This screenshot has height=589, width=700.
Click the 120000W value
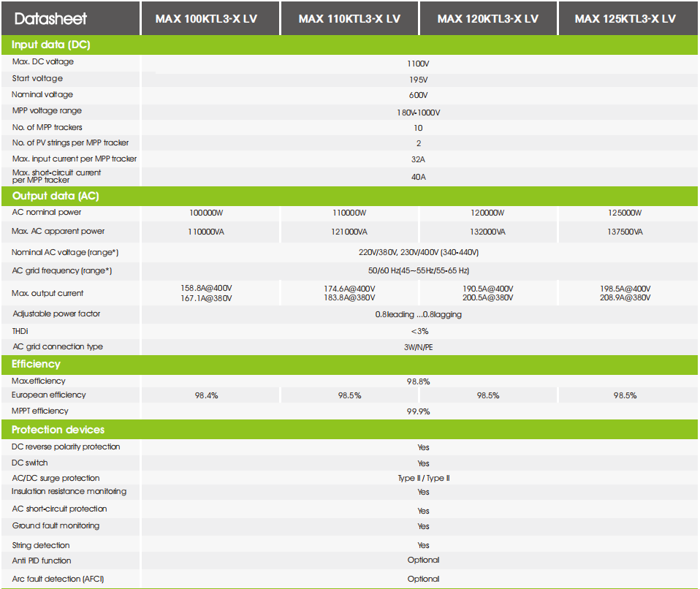coord(487,213)
